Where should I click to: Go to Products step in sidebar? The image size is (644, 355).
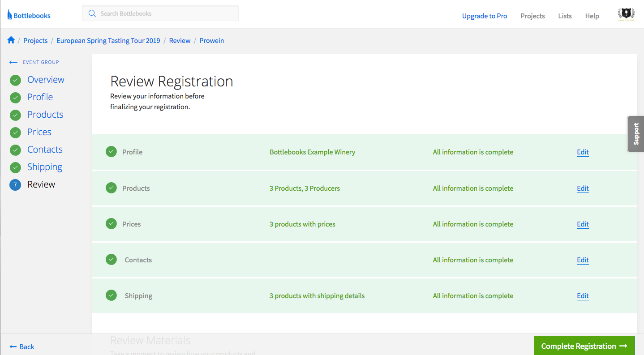coord(45,115)
